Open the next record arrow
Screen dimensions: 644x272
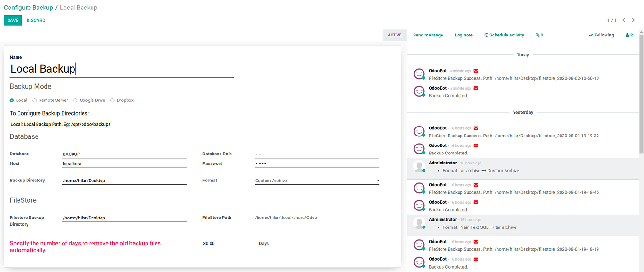(633, 20)
